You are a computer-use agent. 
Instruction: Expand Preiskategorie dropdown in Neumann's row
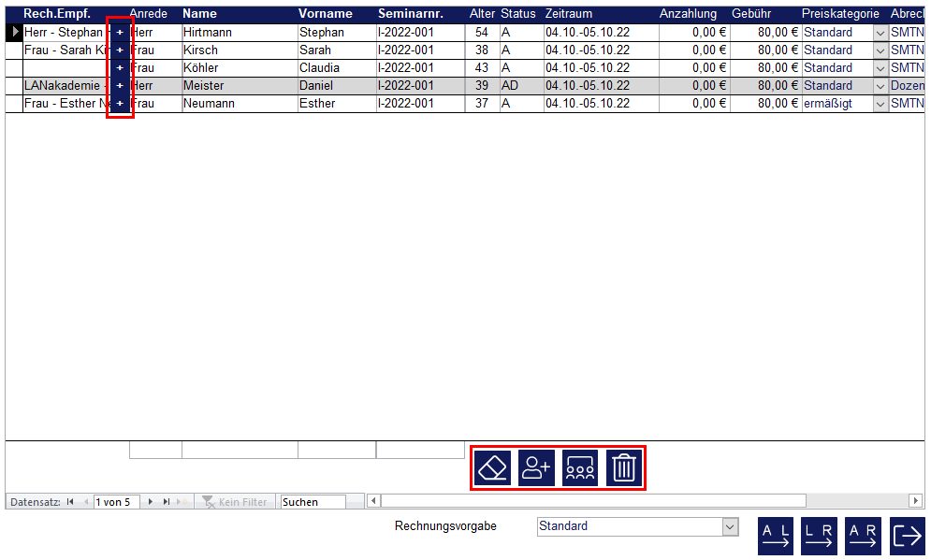point(880,104)
